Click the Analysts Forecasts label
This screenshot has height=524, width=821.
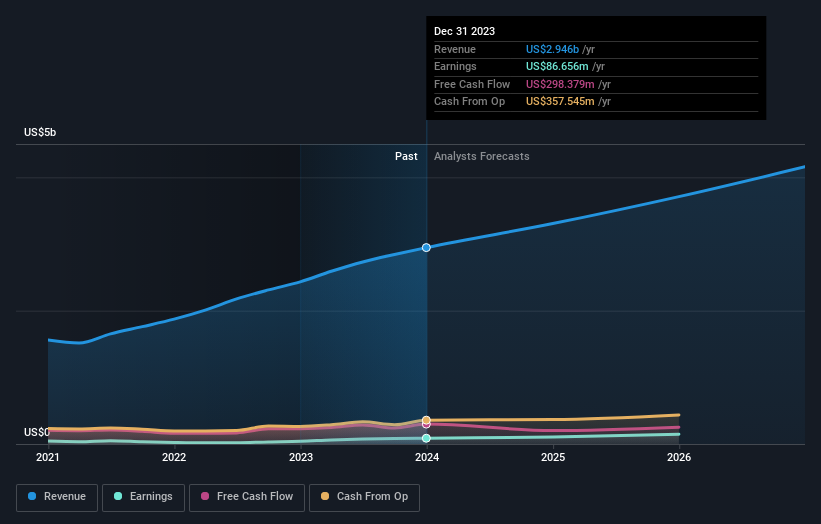(482, 157)
